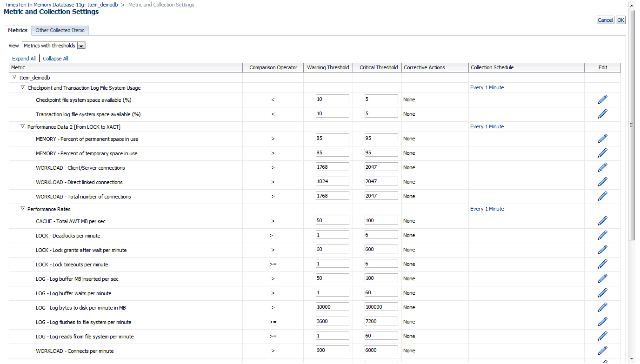The height and width of the screenshot is (364, 640).
Task: Click edit pencil for LOCK Deadlocks per minute
Action: (602, 235)
